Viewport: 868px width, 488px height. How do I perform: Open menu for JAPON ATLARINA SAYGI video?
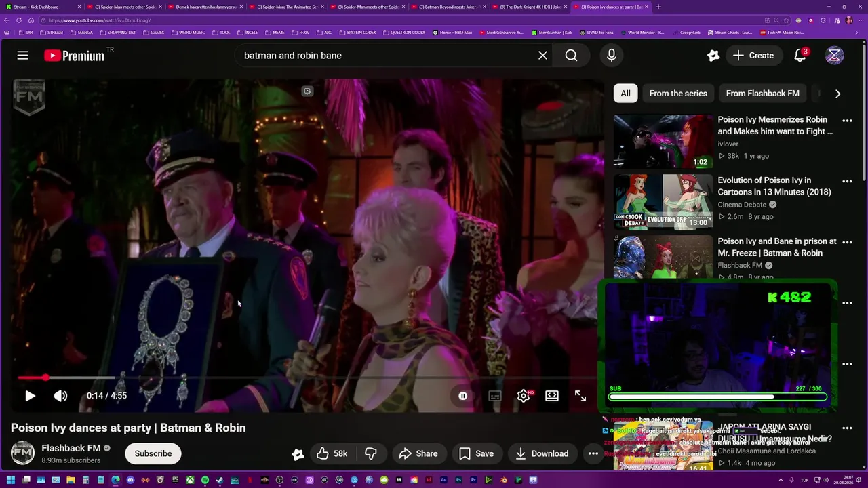847,428
